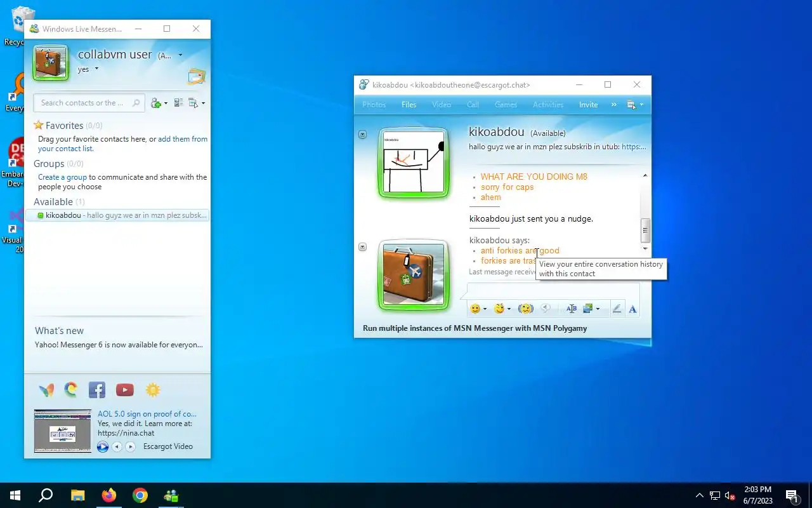This screenshot has height=508, width=812.
Task: Open the email inbox envelope icon
Action: pos(197,77)
